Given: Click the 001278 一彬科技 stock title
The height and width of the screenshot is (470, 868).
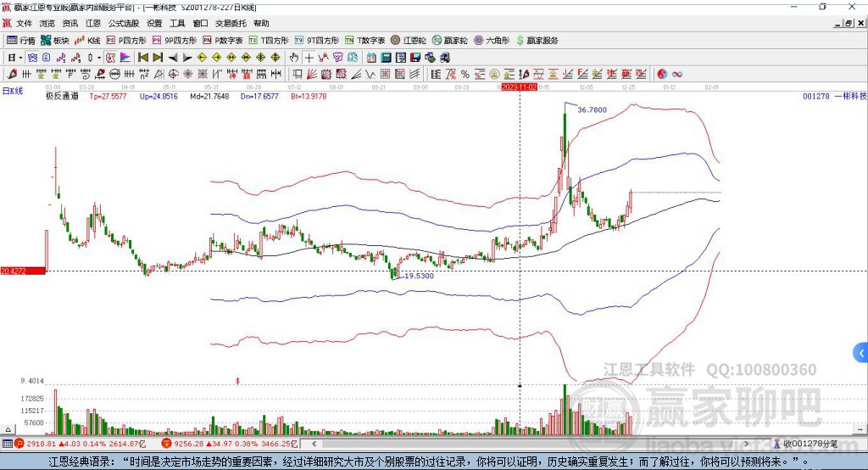Looking at the screenshot, I should (x=834, y=96).
